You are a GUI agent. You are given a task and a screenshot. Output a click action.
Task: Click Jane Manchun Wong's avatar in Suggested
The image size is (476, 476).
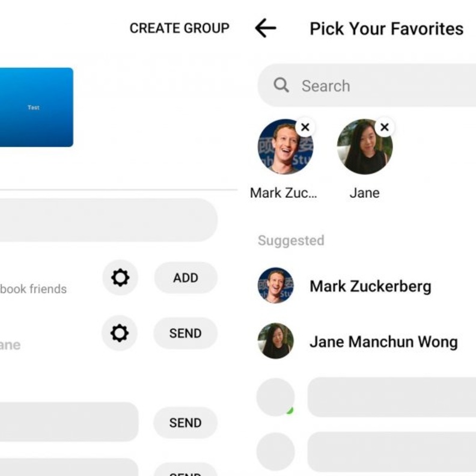point(276,341)
